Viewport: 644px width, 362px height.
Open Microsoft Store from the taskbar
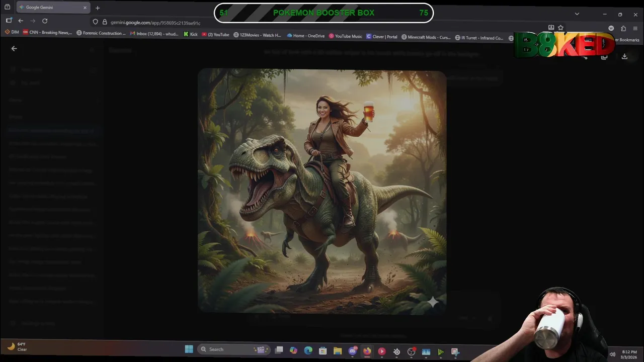[x=323, y=351]
